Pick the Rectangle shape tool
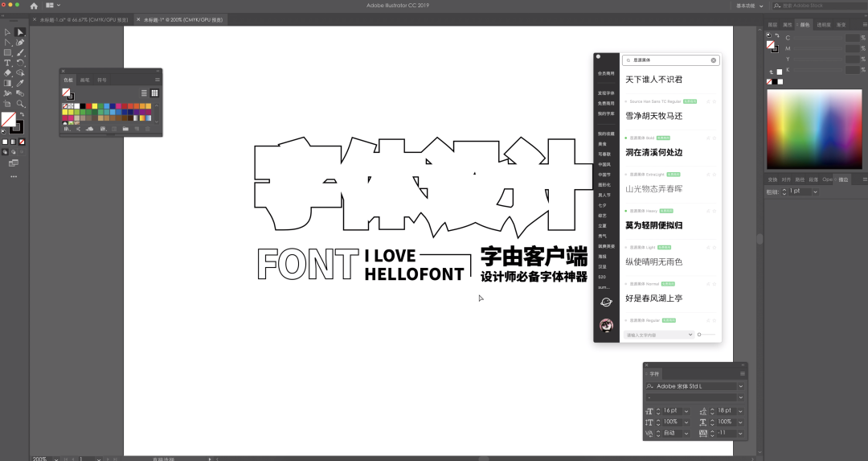Image resolution: width=868 pixels, height=461 pixels. point(7,52)
